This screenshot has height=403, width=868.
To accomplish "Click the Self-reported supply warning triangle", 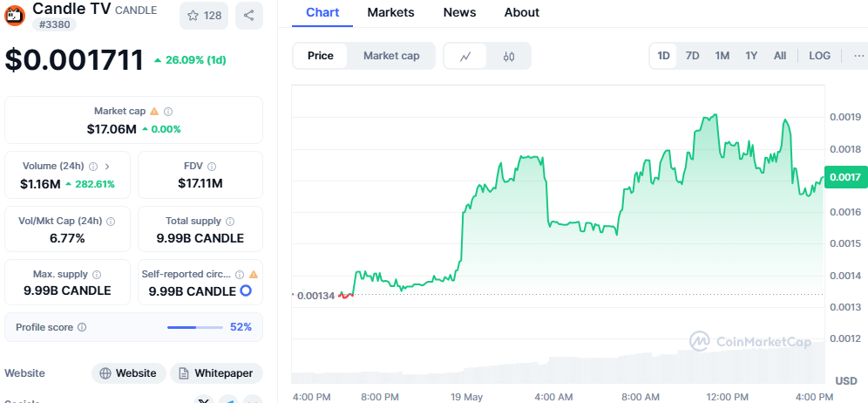I will point(254,275).
